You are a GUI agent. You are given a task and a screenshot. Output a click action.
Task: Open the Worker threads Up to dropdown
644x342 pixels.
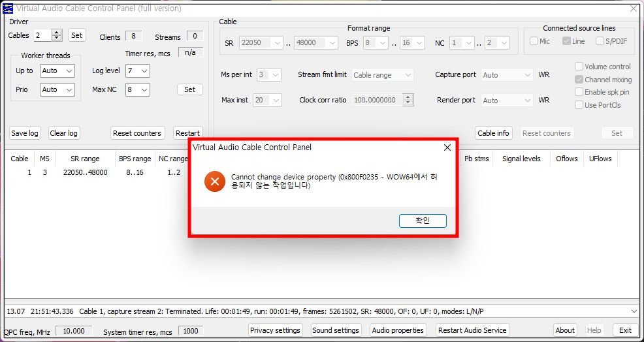pos(57,70)
